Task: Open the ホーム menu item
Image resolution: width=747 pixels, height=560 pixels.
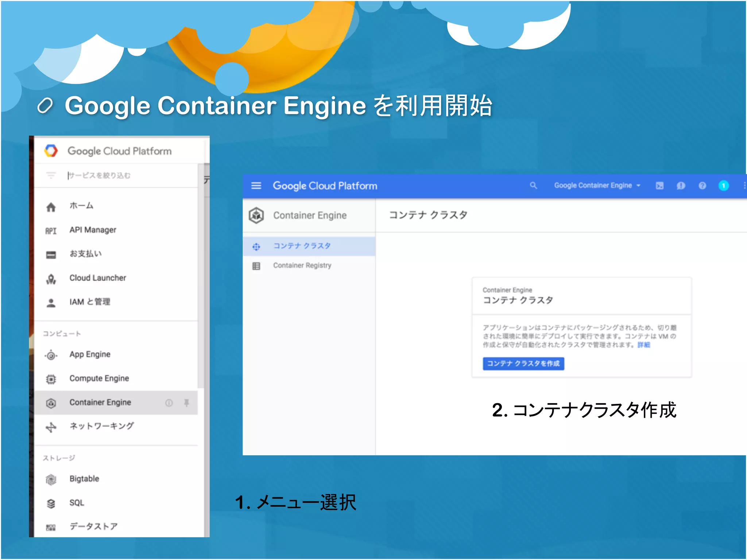Action: pos(81,206)
